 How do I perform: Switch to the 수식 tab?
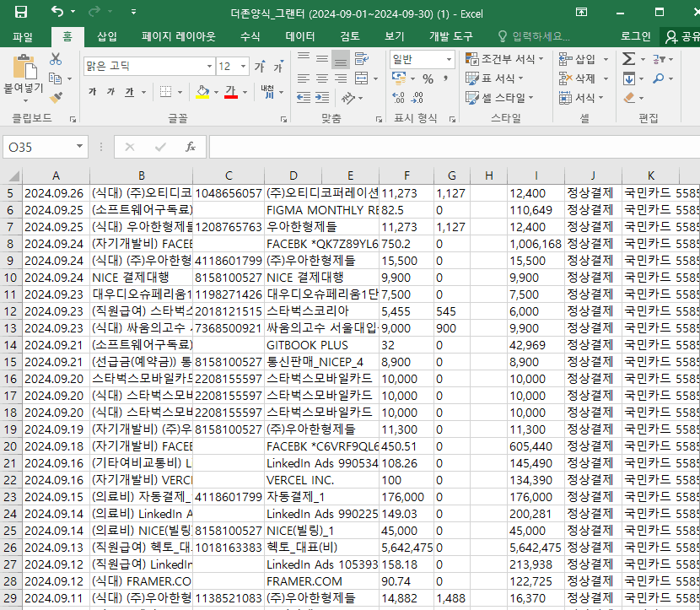[x=250, y=36]
